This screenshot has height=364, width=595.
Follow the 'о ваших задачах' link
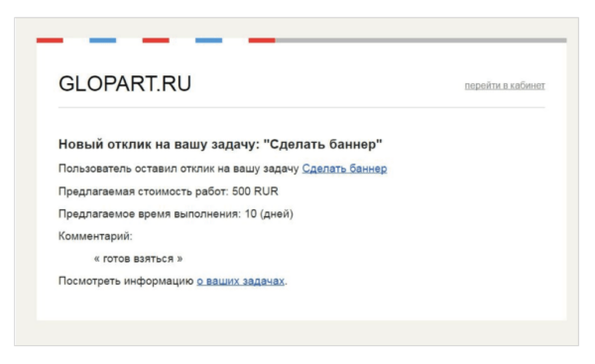click(241, 281)
